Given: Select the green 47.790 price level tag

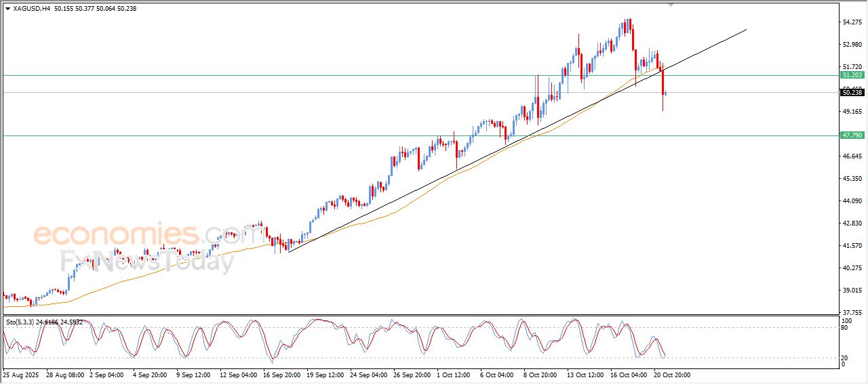Looking at the screenshot, I should [x=852, y=135].
